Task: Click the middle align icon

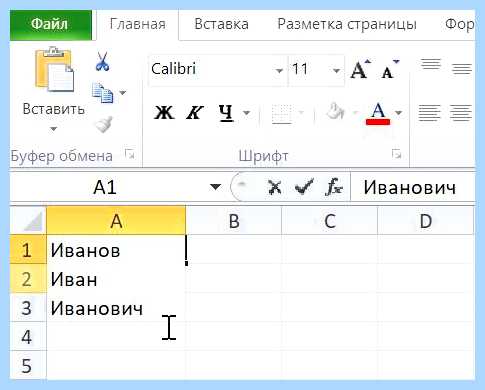Action: pos(462,69)
